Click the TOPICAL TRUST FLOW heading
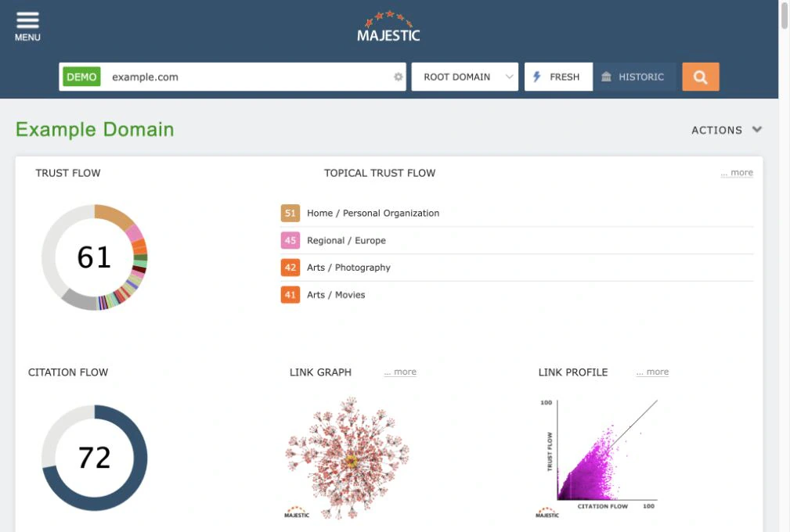The width and height of the screenshot is (790, 532). click(x=380, y=173)
